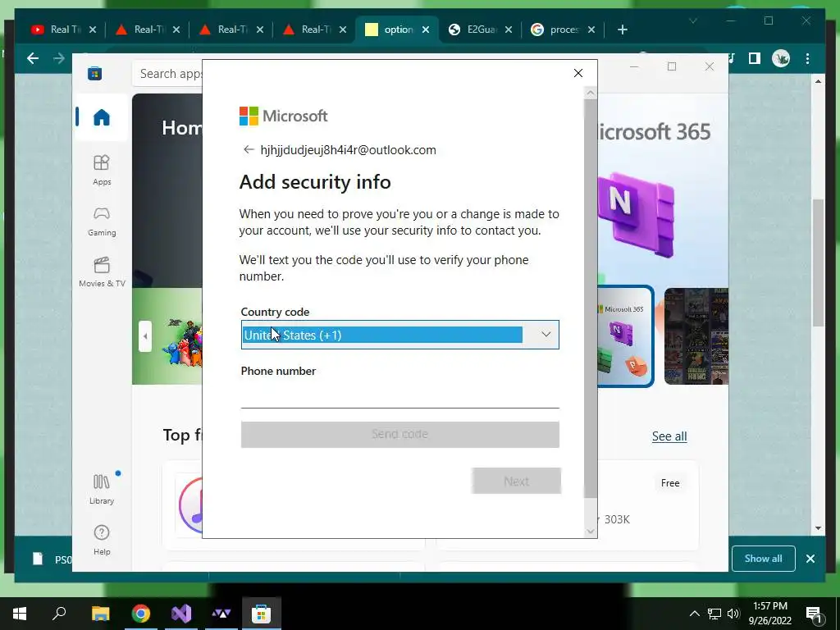Open Help in Store sidebar
840x630 pixels.
coord(101,540)
